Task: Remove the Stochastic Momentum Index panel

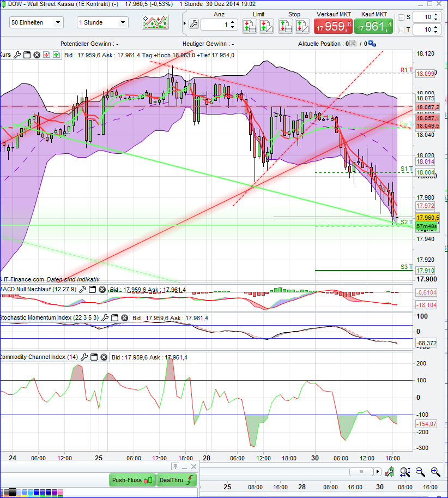Action: 125,318
